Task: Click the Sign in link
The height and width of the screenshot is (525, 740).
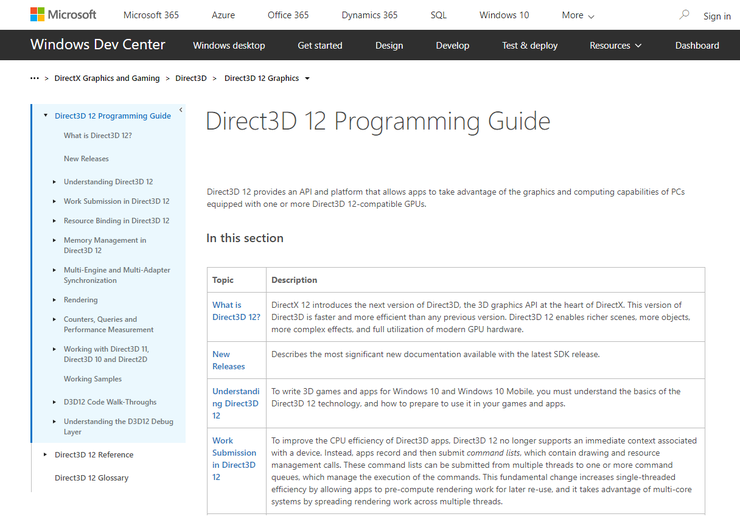Action: [x=717, y=16]
